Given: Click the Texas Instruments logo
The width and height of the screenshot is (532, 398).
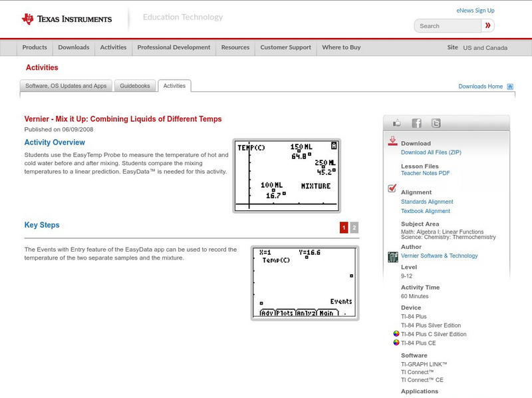Looking at the screenshot, I should (x=66, y=19).
